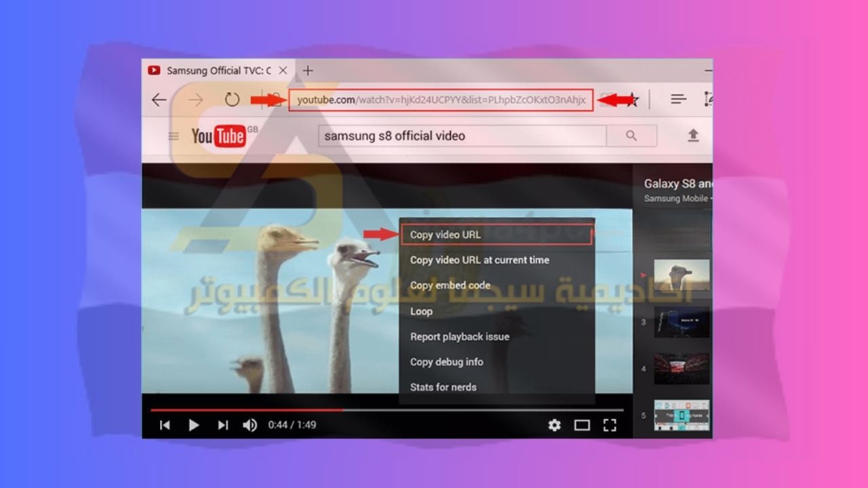The width and height of the screenshot is (868, 488).
Task: Click the YouTube search magnifier button
Action: [x=631, y=136]
